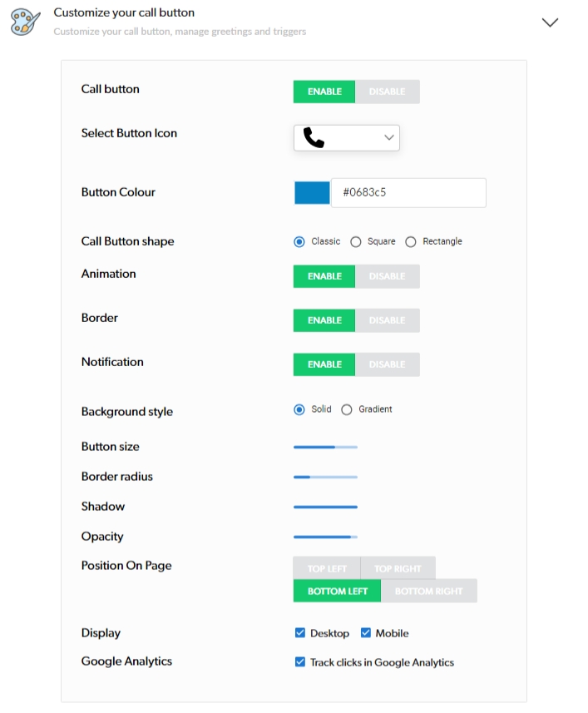588x713 pixels.
Task: Select the Square call button shape
Action: [356, 242]
